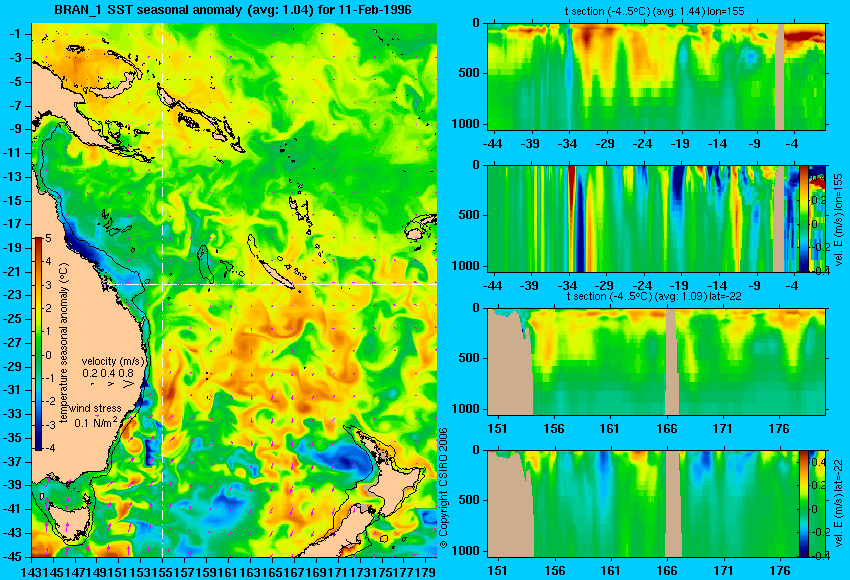Click the 'velocity (m/s)' legend label
Image resolution: width=850 pixels, height=580 pixels.
[113, 362]
